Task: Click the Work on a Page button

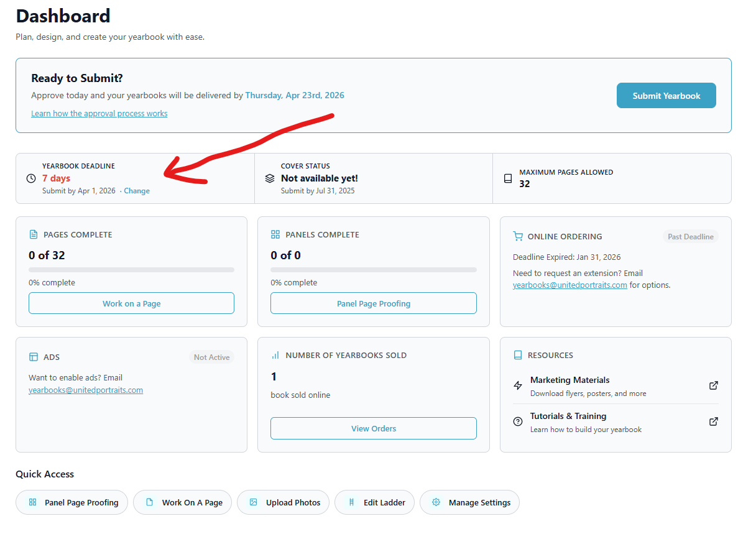Action: (131, 303)
